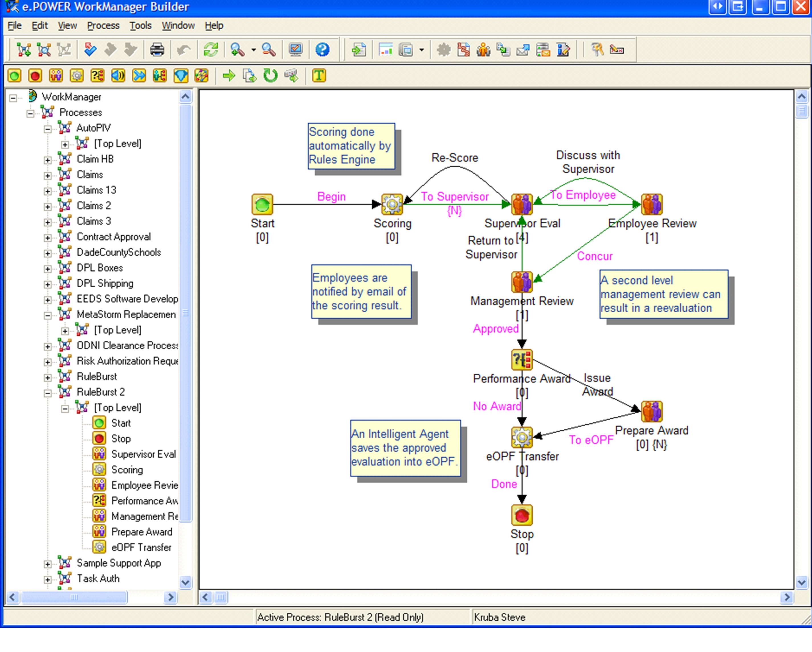Collapse the MetaStorm Replacement node
The width and height of the screenshot is (812, 652).
click(x=48, y=315)
